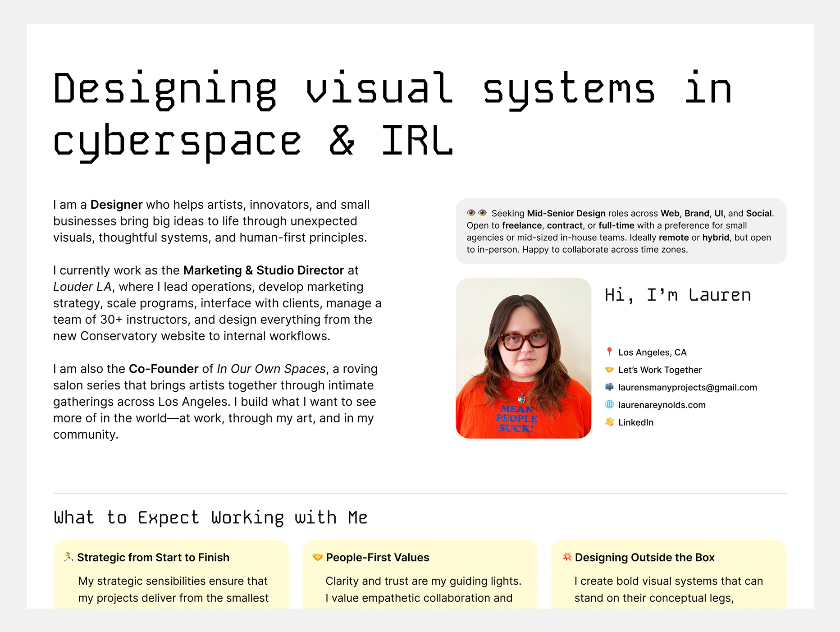Image resolution: width=840 pixels, height=632 pixels.
Task: Click the Strategic from Start to Finish card title
Action: pyautogui.click(x=153, y=558)
